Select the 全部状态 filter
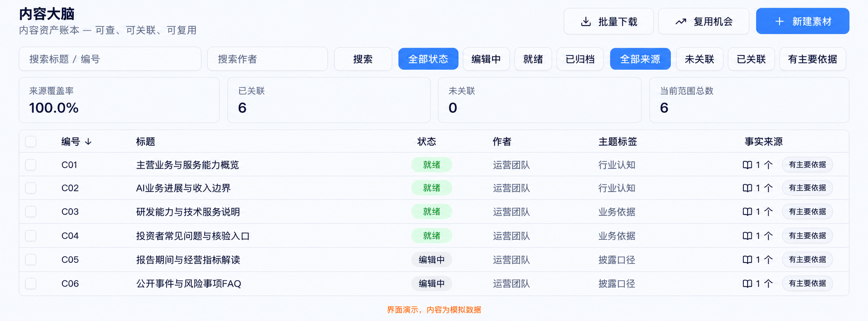 tap(428, 59)
